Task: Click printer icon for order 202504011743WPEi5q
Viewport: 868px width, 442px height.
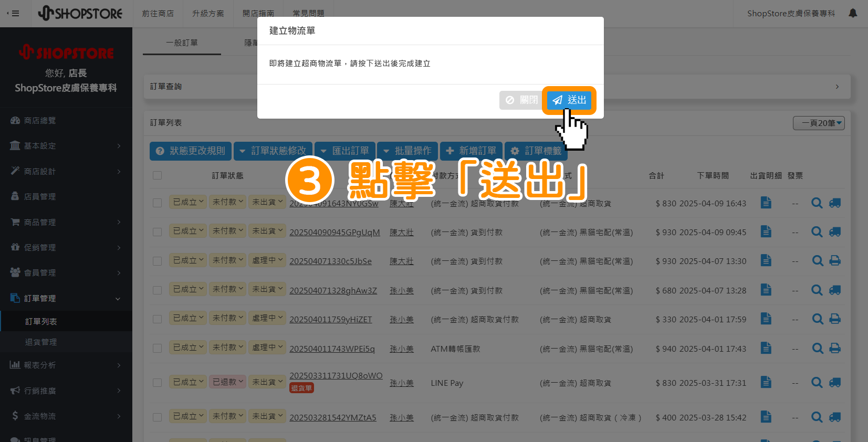Action: (x=835, y=348)
